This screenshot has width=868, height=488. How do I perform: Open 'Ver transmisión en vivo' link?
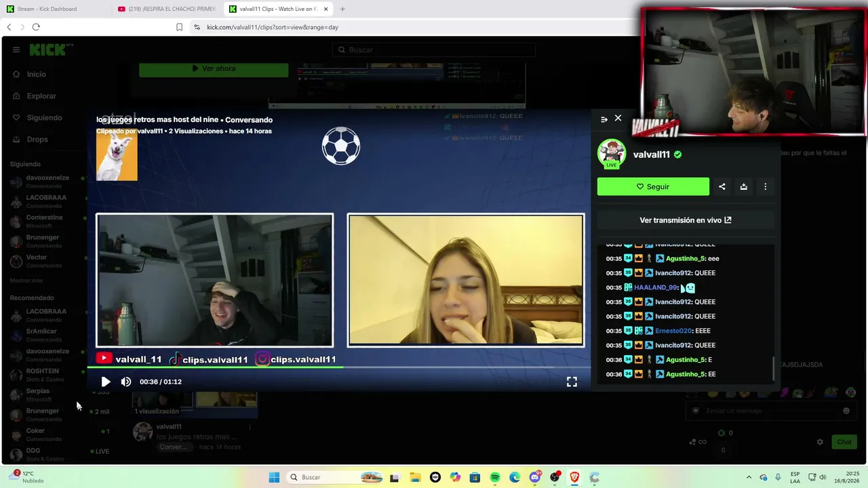[686, 220]
